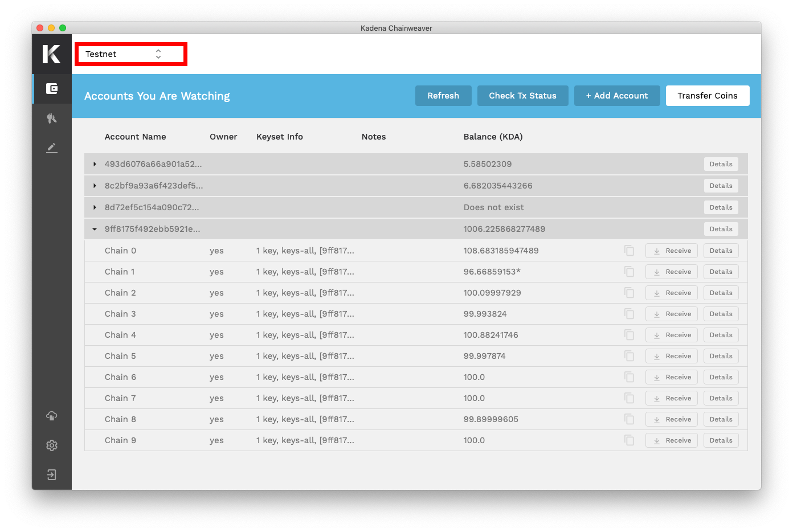Copy the Chain 0 account address
Viewport: 793px width, 532px height.
[629, 251]
